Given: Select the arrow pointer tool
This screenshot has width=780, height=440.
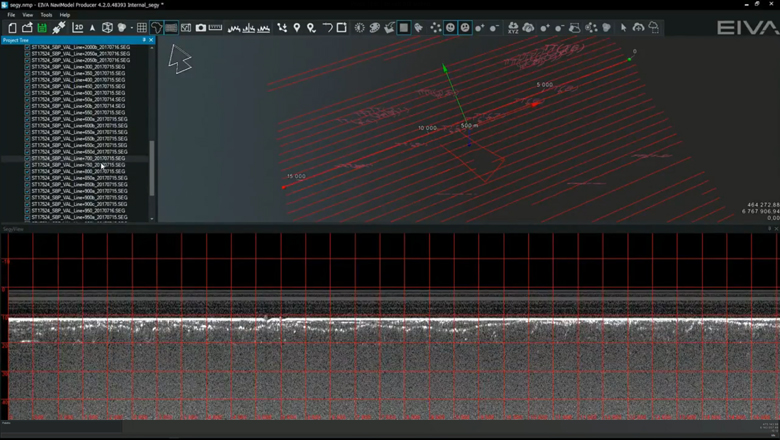Looking at the screenshot, I should (x=624, y=28).
